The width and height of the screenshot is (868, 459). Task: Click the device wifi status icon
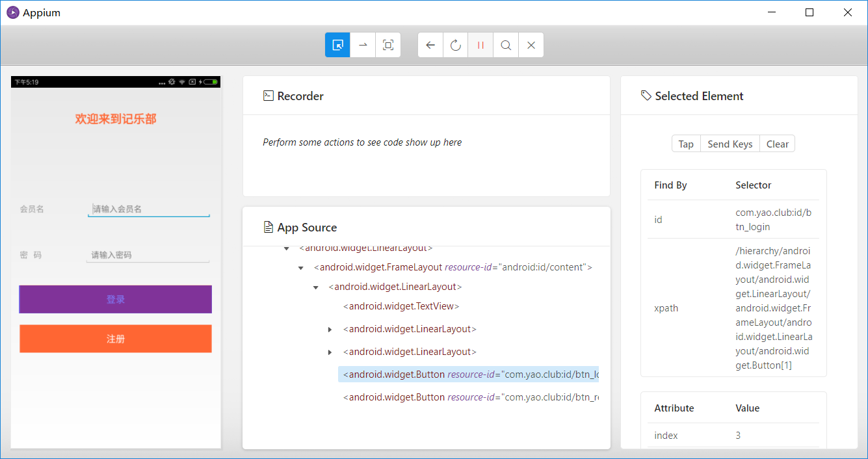(182, 82)
